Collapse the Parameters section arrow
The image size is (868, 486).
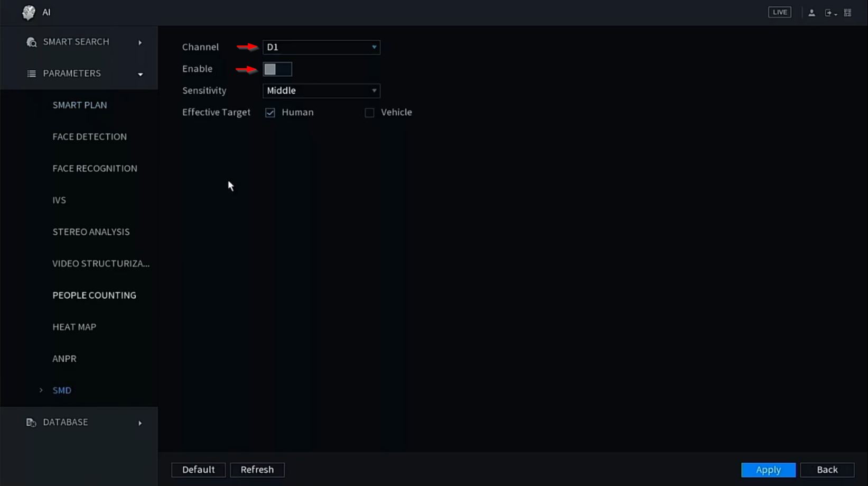tap(141, 74)
